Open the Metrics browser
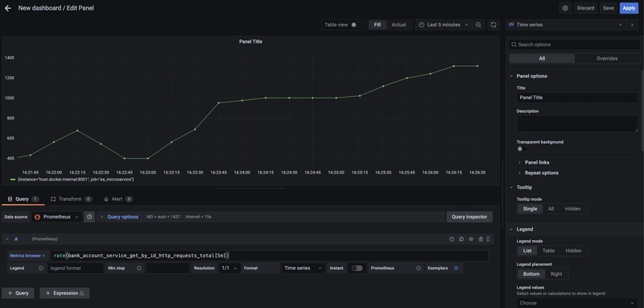 click(x=28, y=256)
